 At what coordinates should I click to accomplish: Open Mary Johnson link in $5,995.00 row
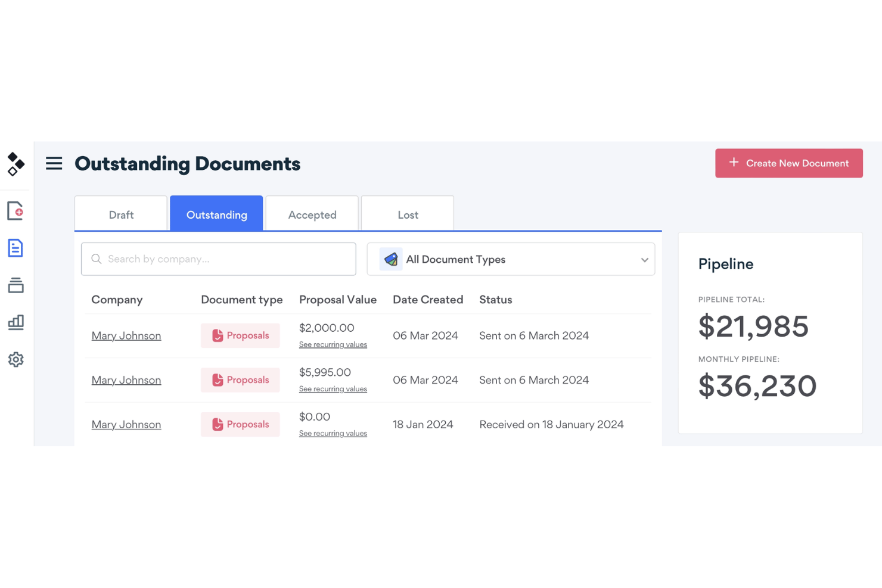tap(126, 380)
